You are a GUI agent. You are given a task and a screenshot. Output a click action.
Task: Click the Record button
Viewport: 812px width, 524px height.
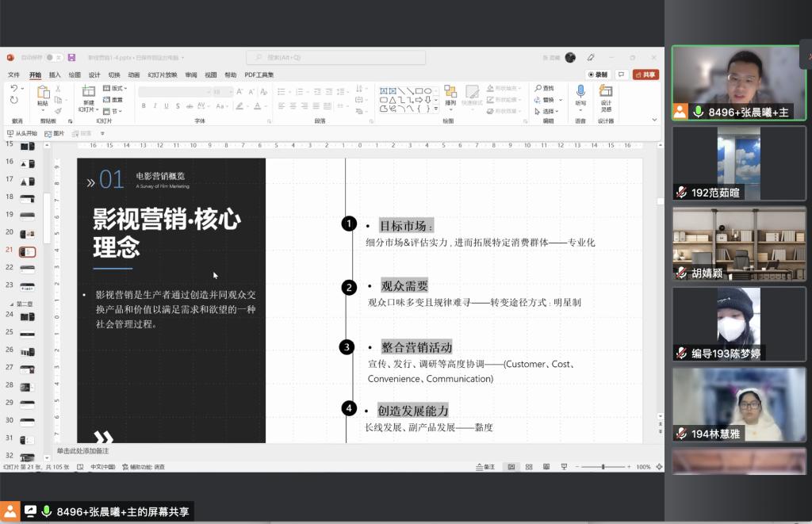pos(598,75)
